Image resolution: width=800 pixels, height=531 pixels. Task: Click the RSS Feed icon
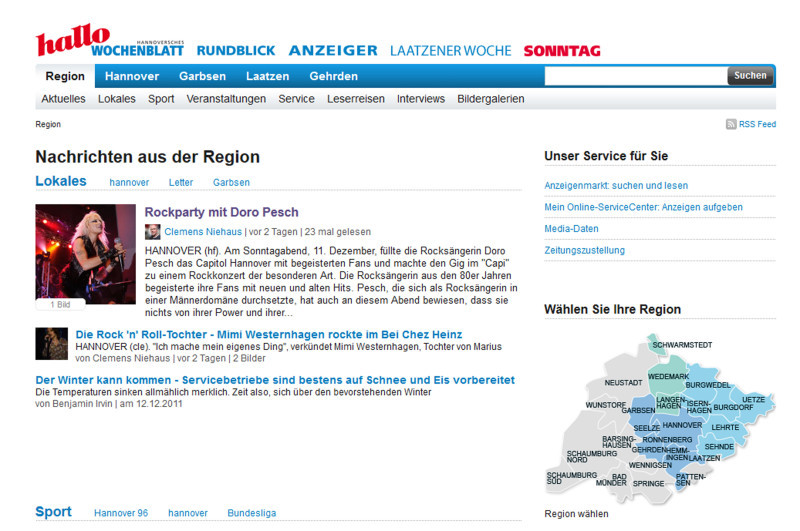tap(731, 125)
